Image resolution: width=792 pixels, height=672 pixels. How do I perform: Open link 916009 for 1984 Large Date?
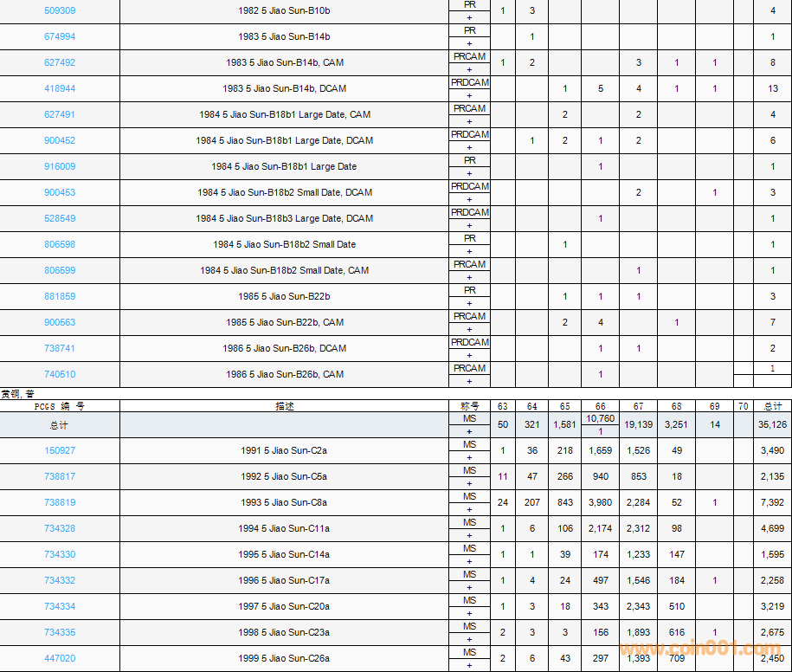(60, 166)
